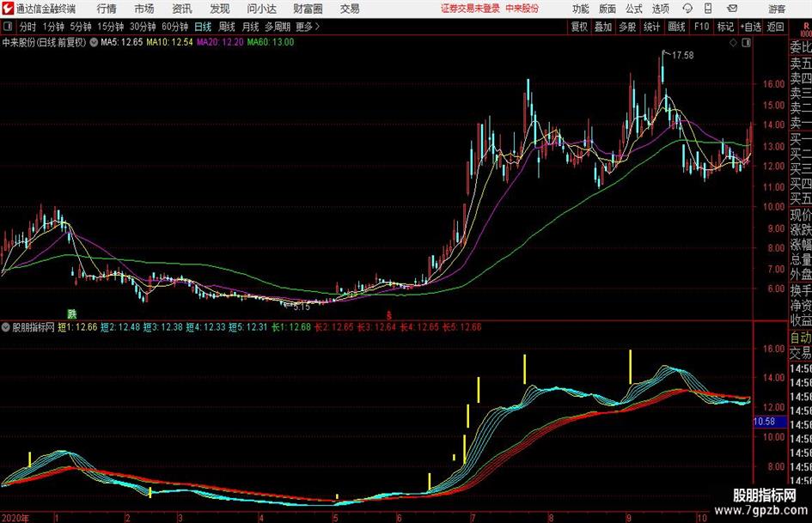Viewport: 812px width, 523px height.
Task: Select the 月线 monthly chart tab
Action: [x=250, y=27]
